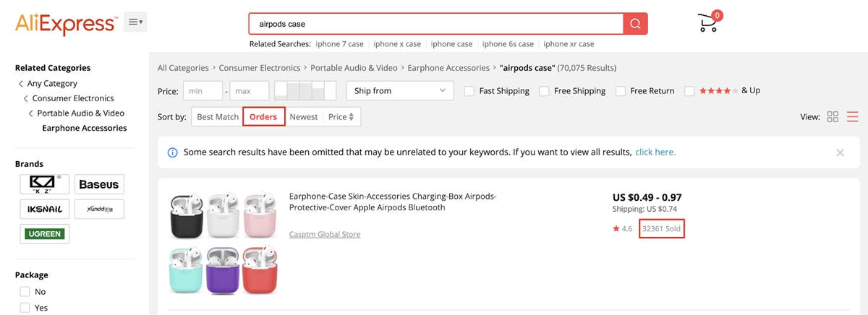
Task: Click the 'click here.' link
Action: point(655,152)
